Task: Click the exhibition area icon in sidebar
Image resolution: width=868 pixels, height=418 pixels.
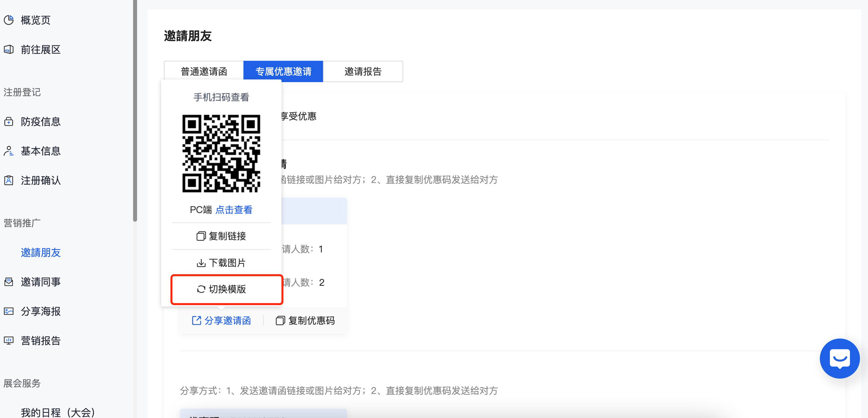Action: pyautogui.click(x=9, y=50)
